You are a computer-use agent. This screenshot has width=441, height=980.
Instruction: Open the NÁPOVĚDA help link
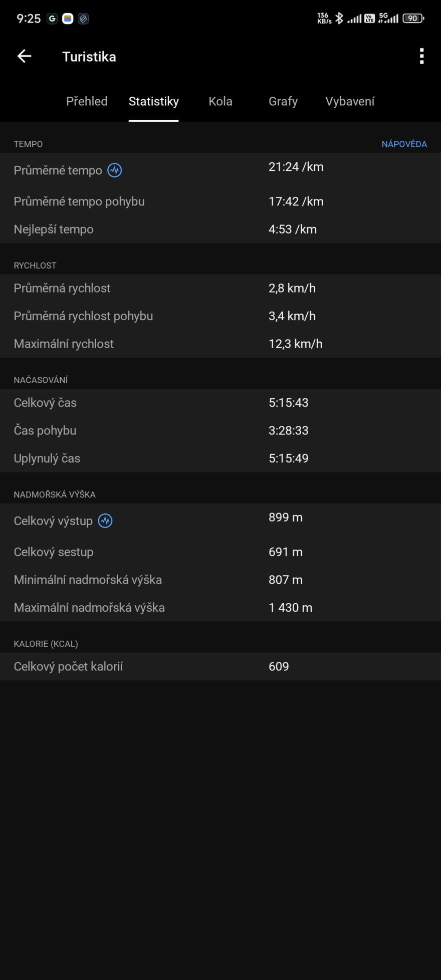tap(404, 144)
